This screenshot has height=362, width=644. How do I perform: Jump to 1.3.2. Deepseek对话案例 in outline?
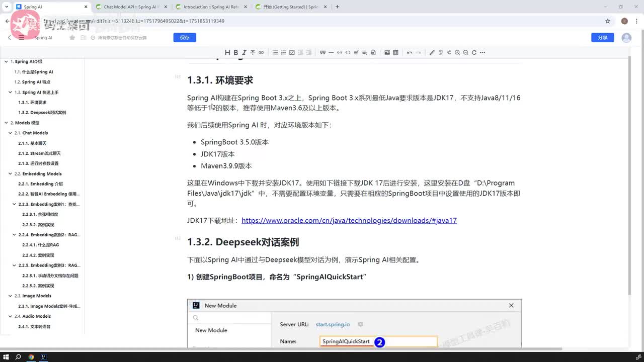click(x=42, y=113)
